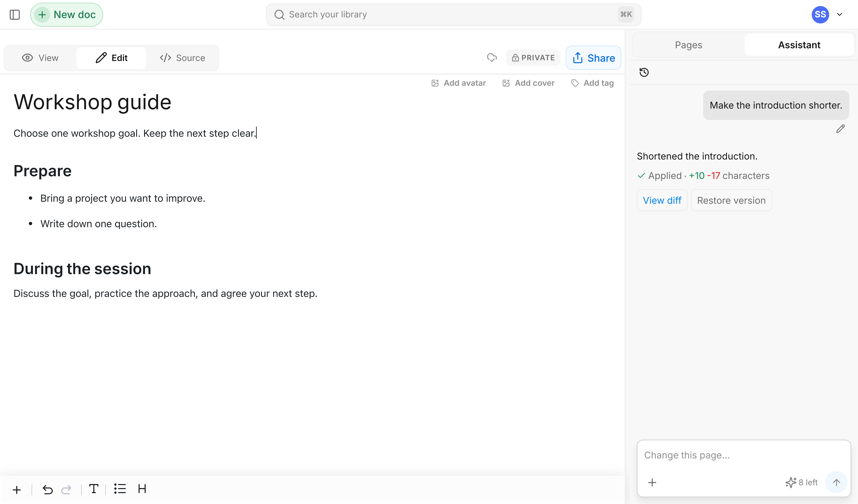
Task: Click the sparkle credits left indicator
Action: coord(802,483)
